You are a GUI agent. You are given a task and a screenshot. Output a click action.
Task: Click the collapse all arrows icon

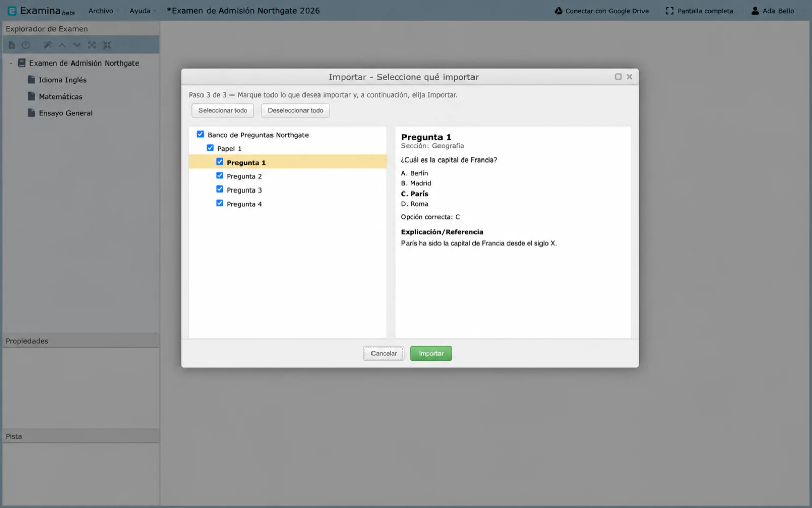click(107, 45)
